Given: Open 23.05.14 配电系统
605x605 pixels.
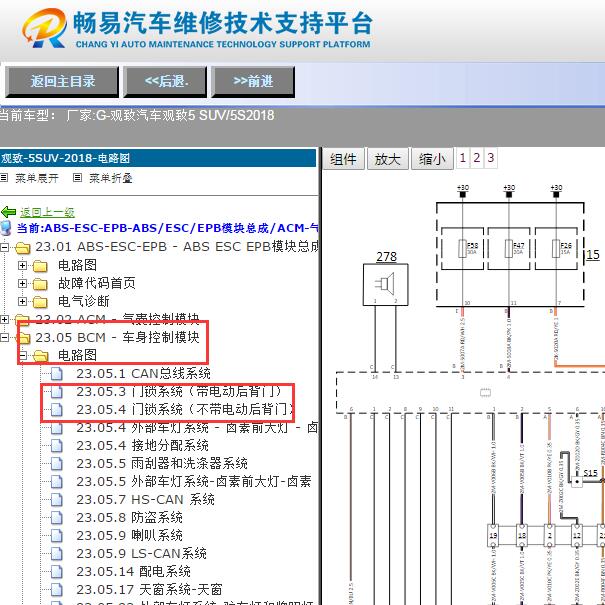Looking at the screenshot, I should 133,571.
